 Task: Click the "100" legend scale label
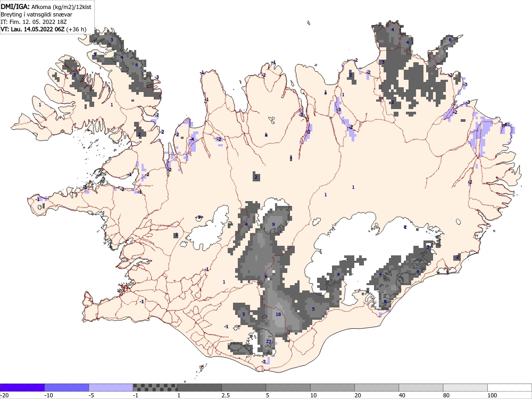(492, 395)
